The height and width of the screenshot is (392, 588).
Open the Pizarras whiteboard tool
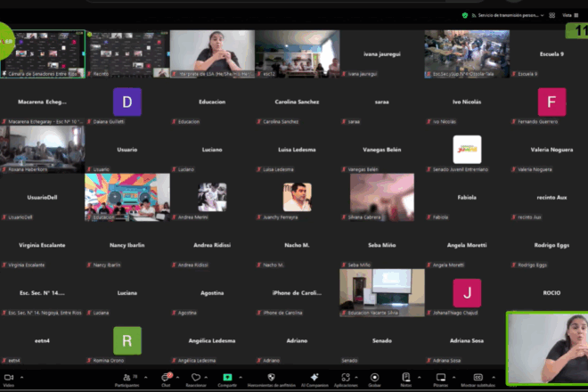pos(440,379)
